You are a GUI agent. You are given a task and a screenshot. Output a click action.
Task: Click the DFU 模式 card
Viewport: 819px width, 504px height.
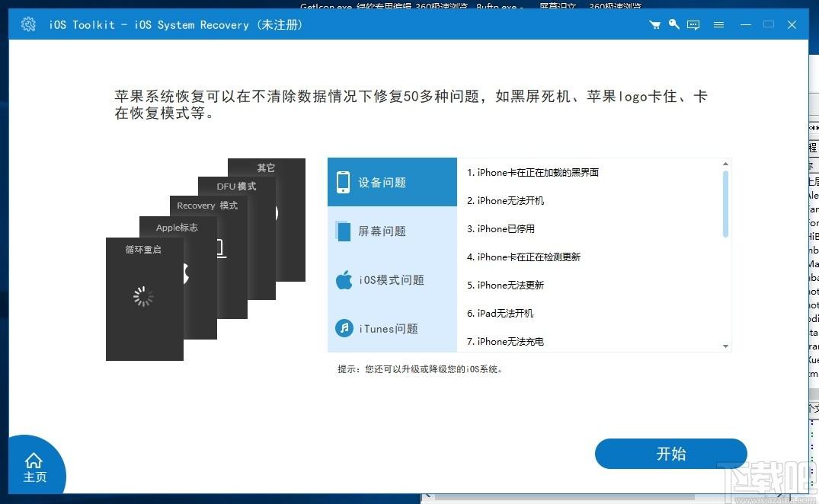pyautogui.click(x=236, y=187)
